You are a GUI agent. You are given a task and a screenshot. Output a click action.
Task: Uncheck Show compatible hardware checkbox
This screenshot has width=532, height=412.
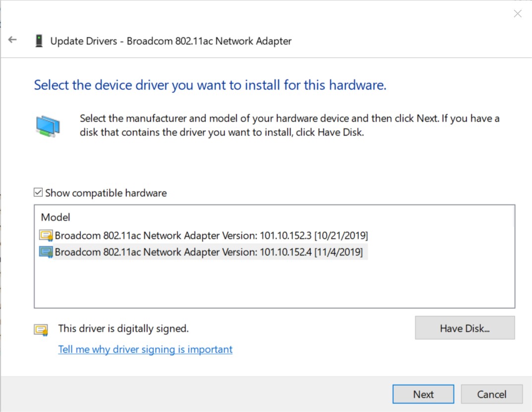click(x=38, y=193)
